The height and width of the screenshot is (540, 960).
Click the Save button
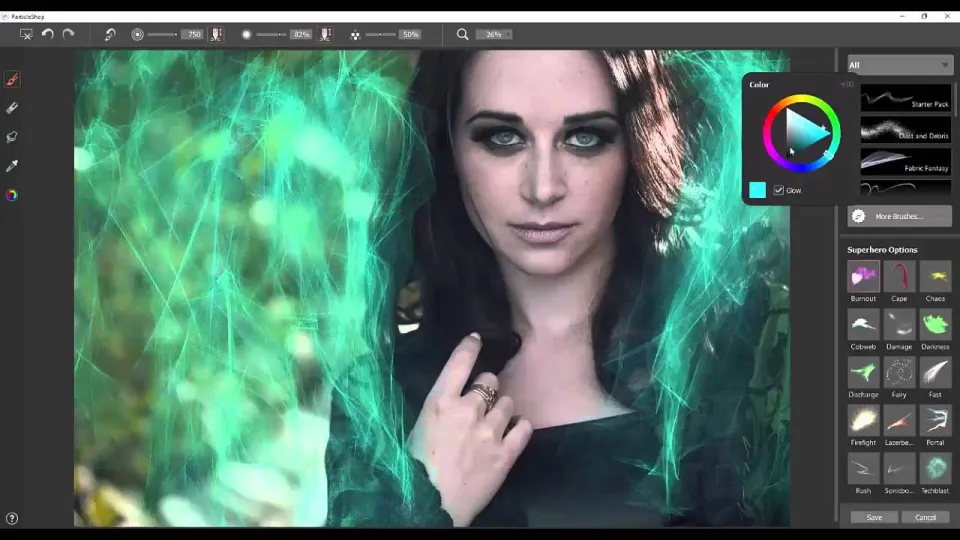point(874,517)
